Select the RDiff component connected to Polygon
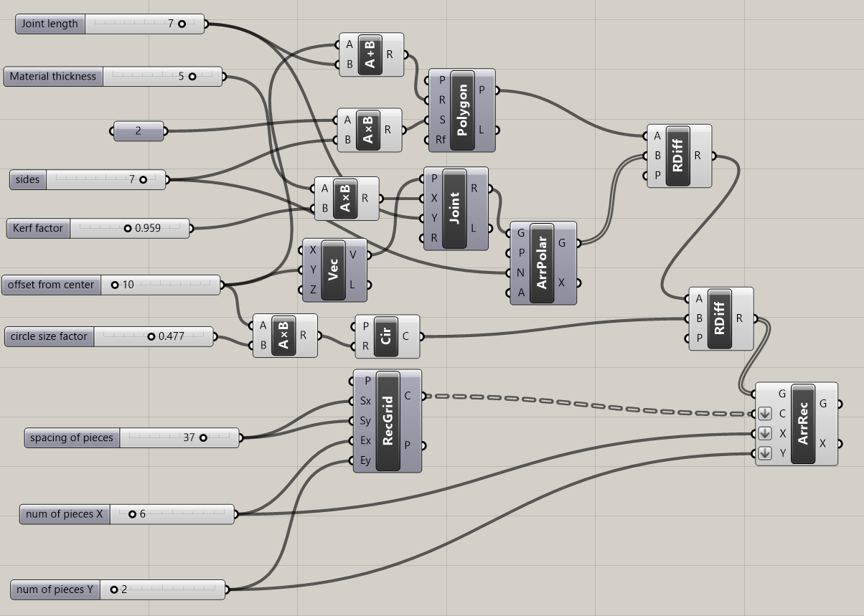The height and width of the screenshot is (616, 864). [x=678, y=156]
